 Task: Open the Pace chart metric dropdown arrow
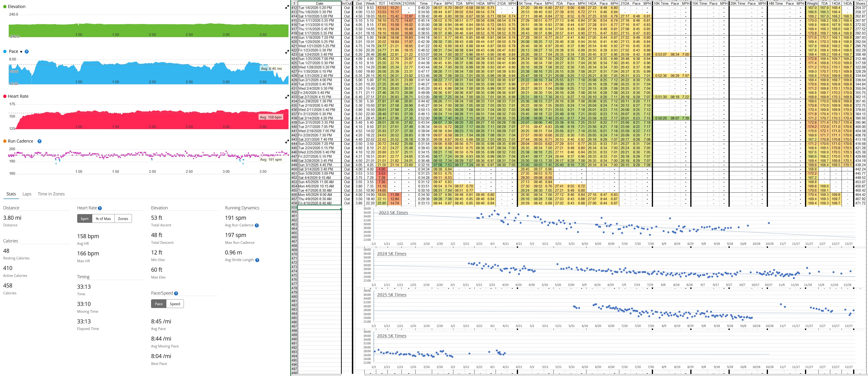21,52
